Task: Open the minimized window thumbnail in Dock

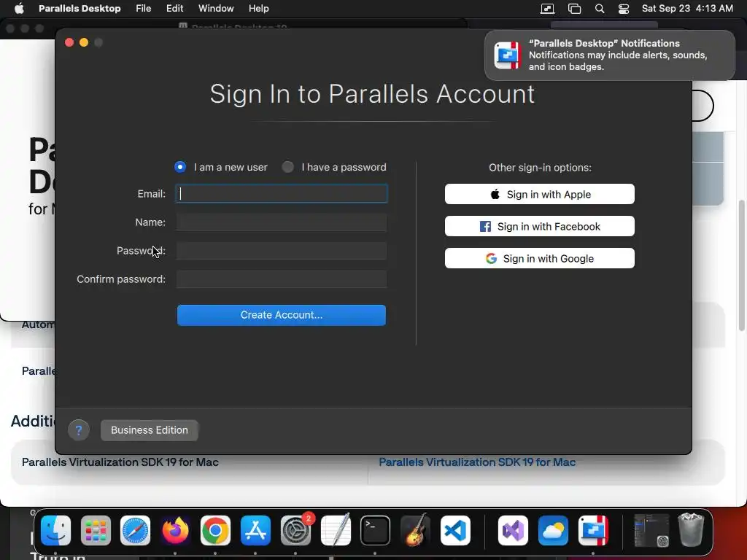Action: click(x=651, y=531)
